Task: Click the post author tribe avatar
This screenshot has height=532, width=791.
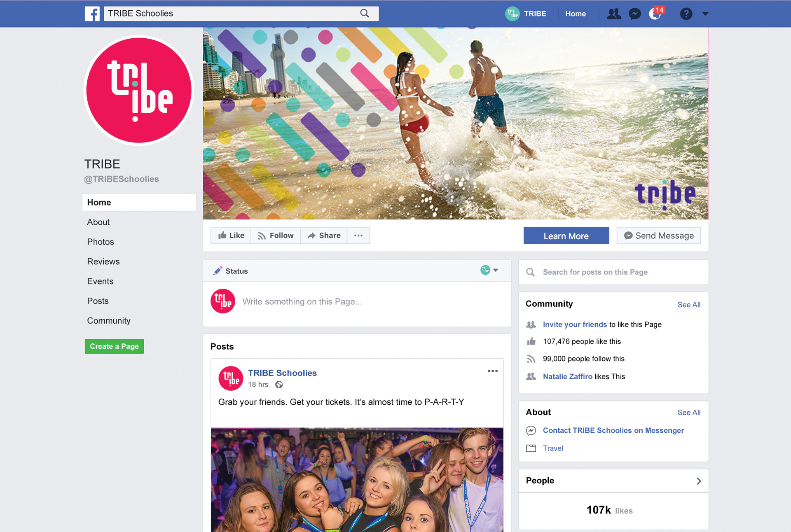Action: tap(231, 378)
